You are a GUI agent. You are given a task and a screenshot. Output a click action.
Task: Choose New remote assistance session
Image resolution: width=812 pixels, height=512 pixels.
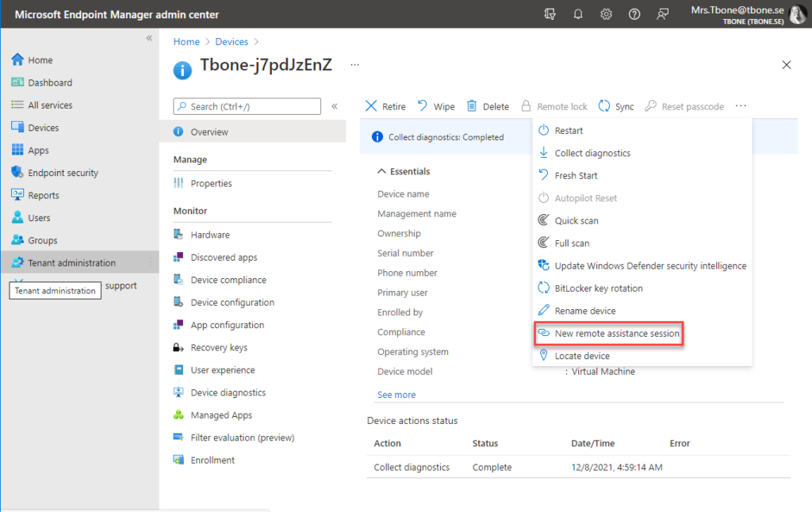pos(609,334)
